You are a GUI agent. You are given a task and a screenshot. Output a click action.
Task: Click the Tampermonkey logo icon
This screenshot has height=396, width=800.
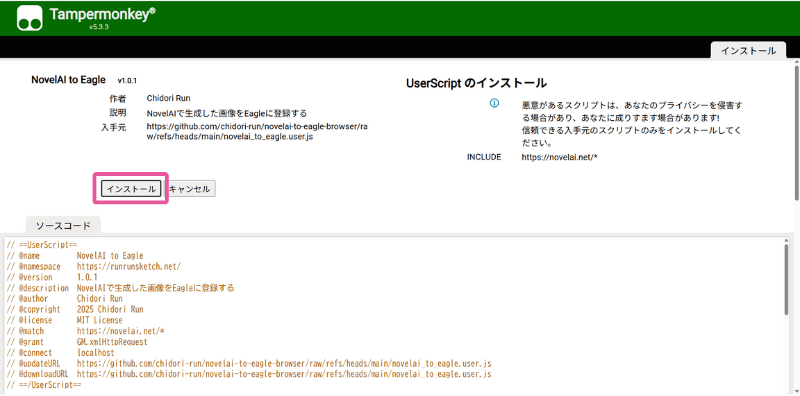click(x=29, y=18)
